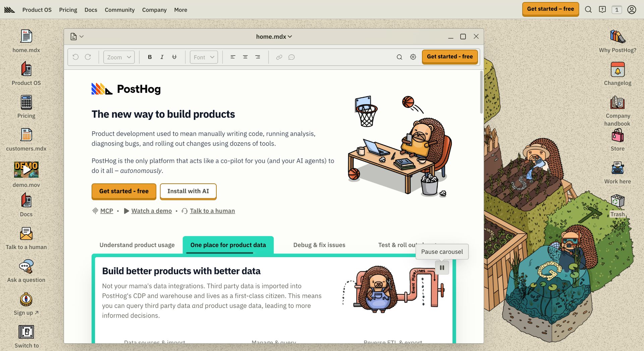Open the help icon in top navigation
The height and width of the screenshot is (351, 644).
(x=602, y=10)
